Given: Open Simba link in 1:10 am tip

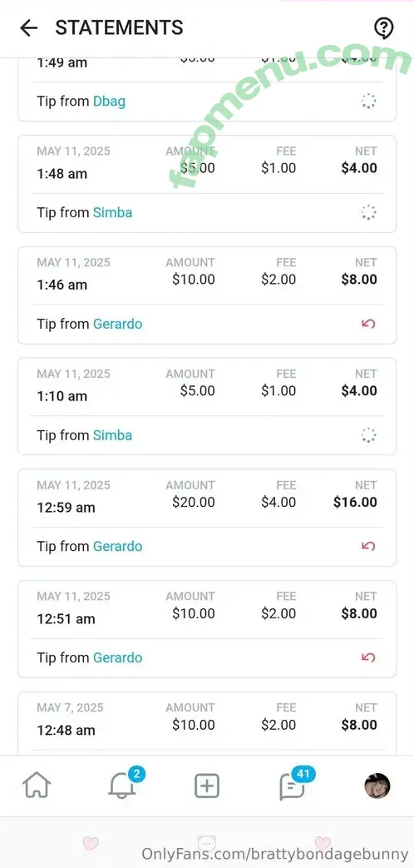Looking at the screenshot, I should coord(112,435).
